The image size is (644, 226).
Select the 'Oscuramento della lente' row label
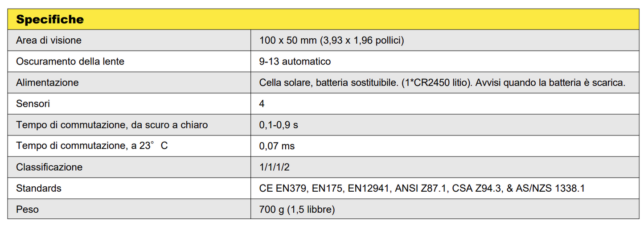pos(70,62)
